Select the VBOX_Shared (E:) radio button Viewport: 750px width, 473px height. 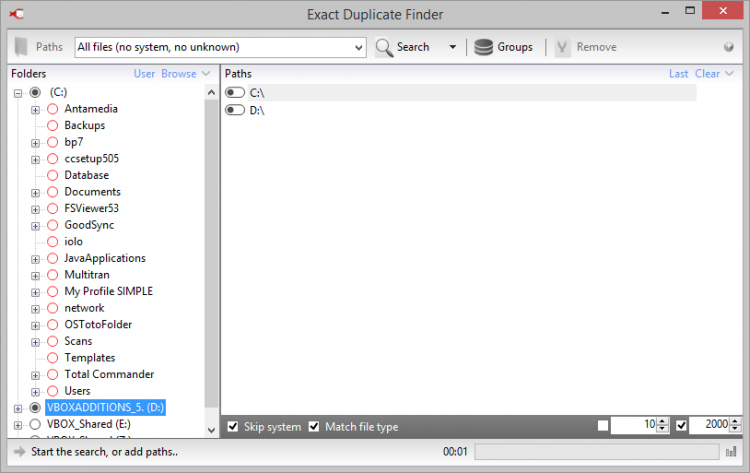[x=35, y=424]
